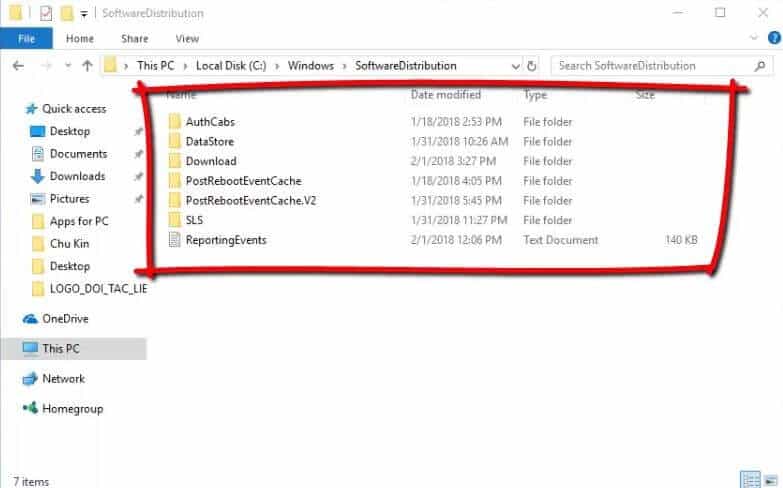Open the Share ribbon tab
This screenshot has height=488, width=783.
134,38
